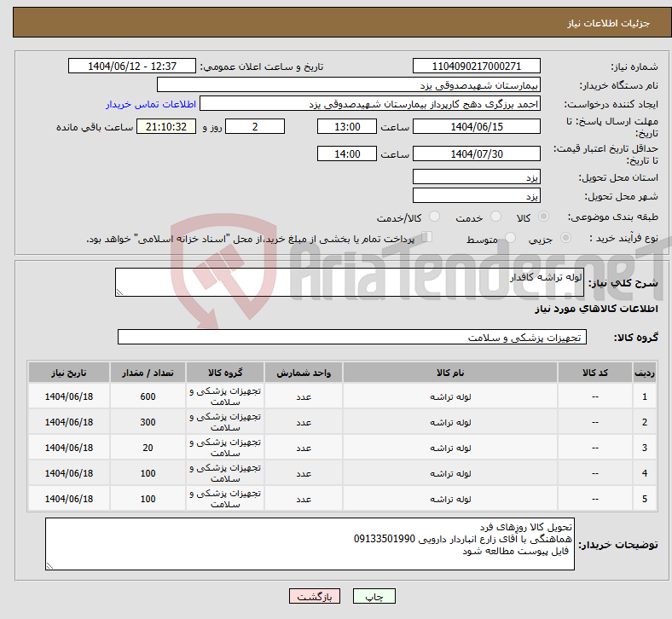The image size is (672, 619).
Task: Click the توضیحات خریدار notes text box
Action: coord(310,543)
